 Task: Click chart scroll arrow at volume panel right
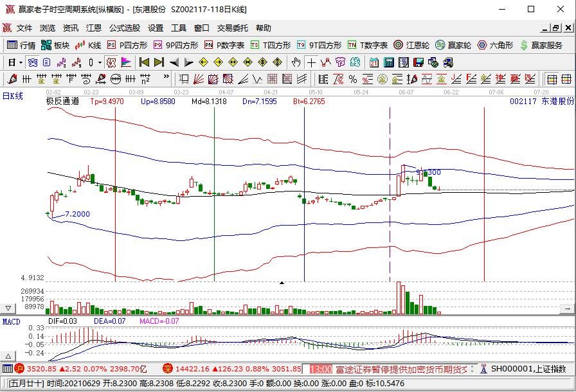click(568, 309)
